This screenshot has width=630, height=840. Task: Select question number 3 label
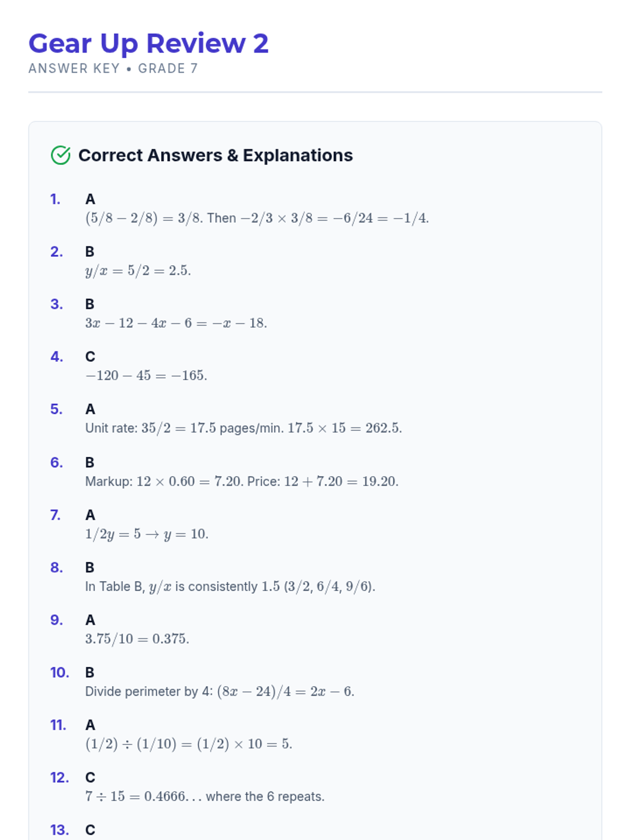[57, 304]
